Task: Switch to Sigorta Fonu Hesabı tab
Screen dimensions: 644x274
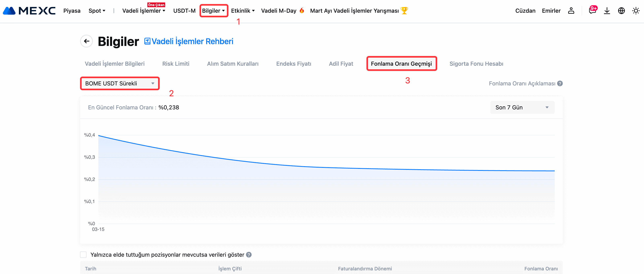Action: (476, 64)
